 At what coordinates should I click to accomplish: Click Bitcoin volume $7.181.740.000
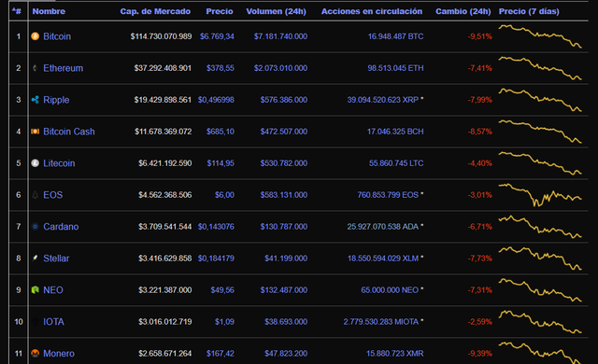[x=280, y=36]
